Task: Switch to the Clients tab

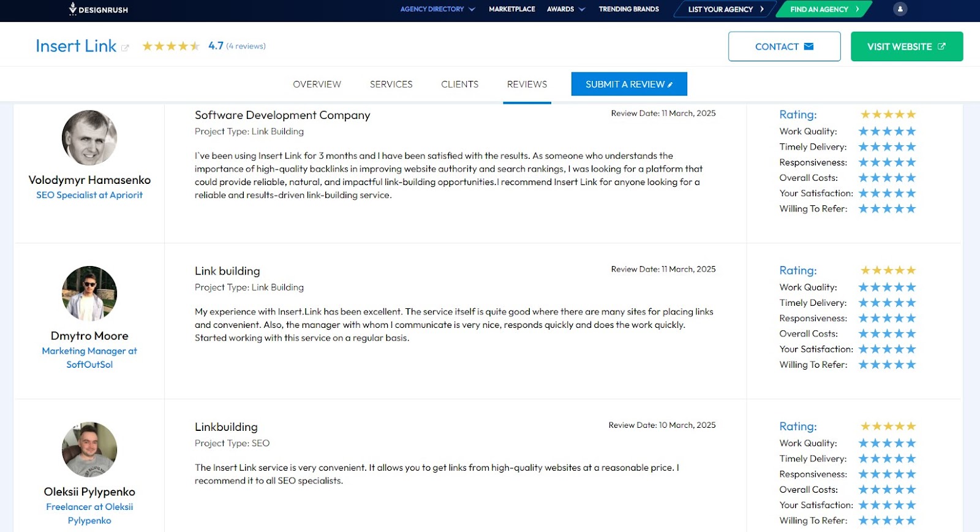Action: click(460, 84)
